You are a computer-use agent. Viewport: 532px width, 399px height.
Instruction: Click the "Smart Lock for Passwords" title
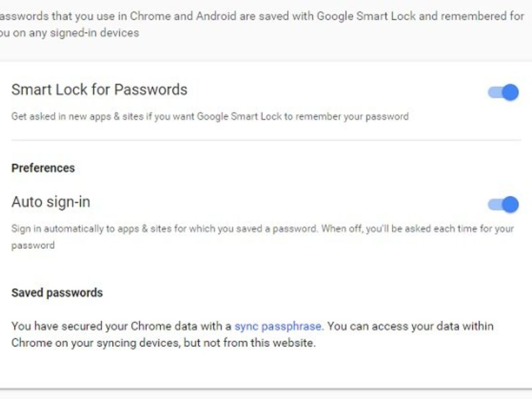(99, 90)
